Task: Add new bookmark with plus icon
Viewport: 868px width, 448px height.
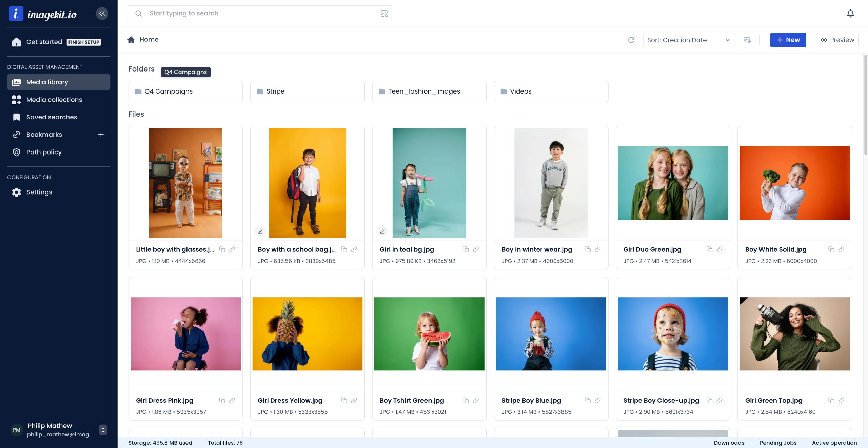Action: (x=101, y=135)
